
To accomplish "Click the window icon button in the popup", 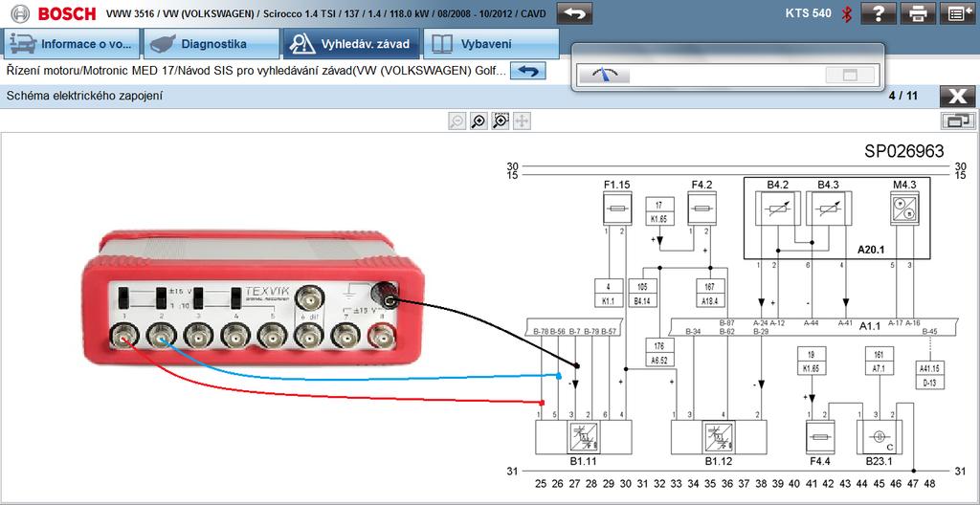I will point(850,75).
